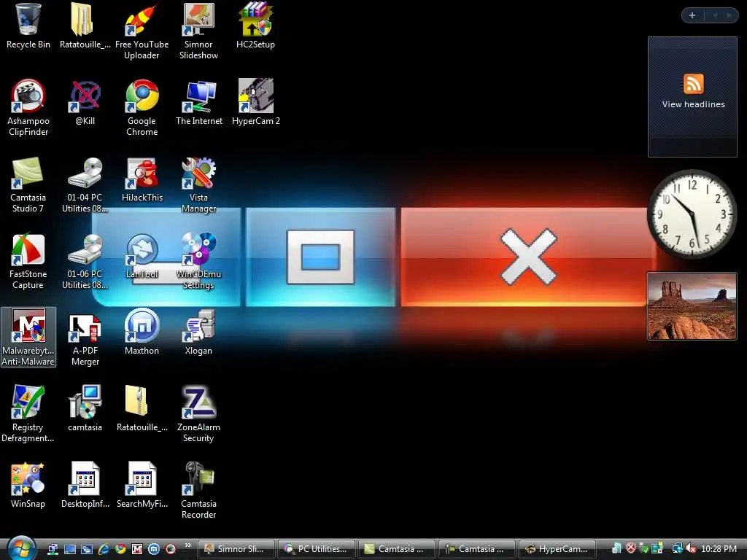This screenshot has width=747, height=560.
Task: Click Show Desktop in Quick Launch
Action: click(70, 549)
